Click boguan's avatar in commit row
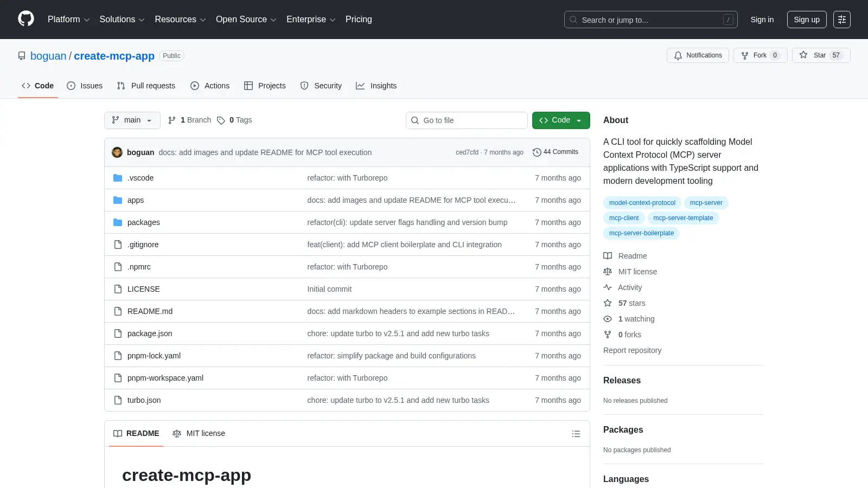Image resolution: width=868 pixels, height=488 pixels. (x=117, y=152)
